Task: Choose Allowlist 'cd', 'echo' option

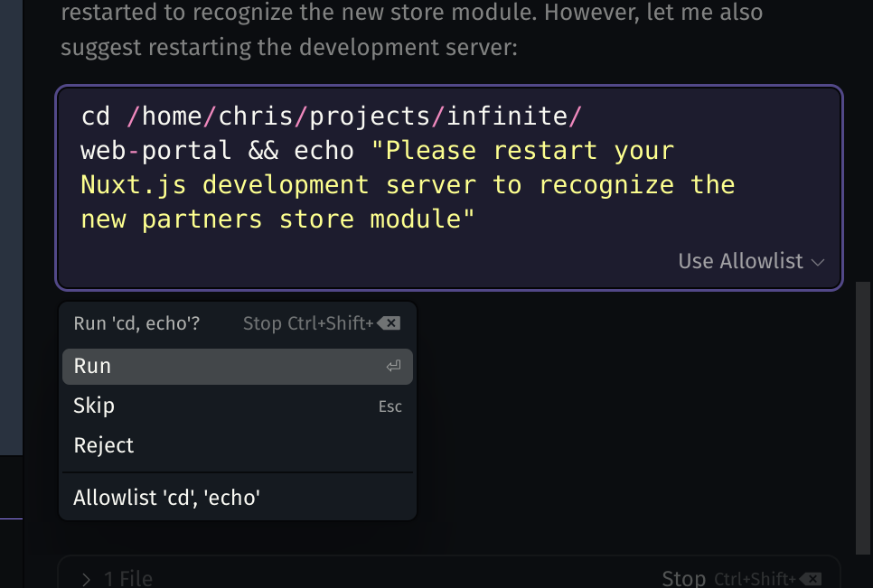Action: point(166,497)
